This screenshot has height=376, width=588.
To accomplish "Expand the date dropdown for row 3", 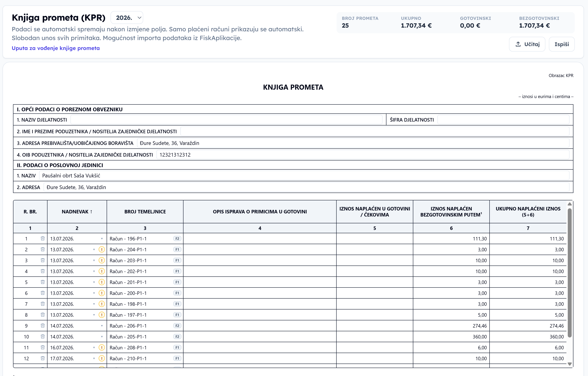I will pos(94,260).
